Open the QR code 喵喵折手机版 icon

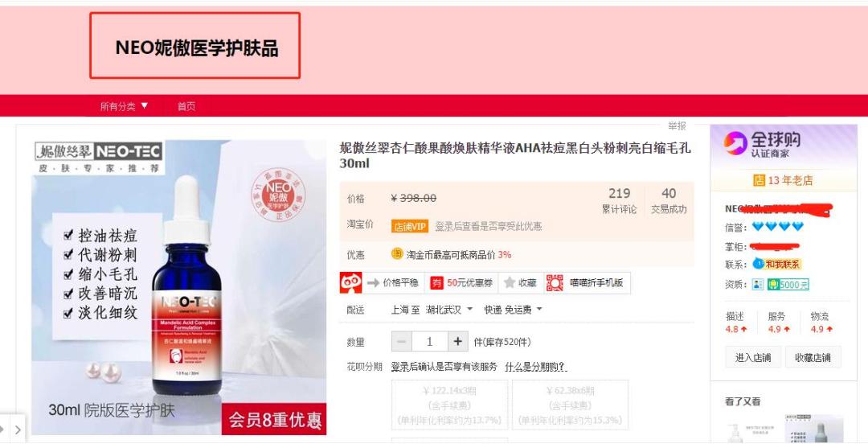point(555,282)
